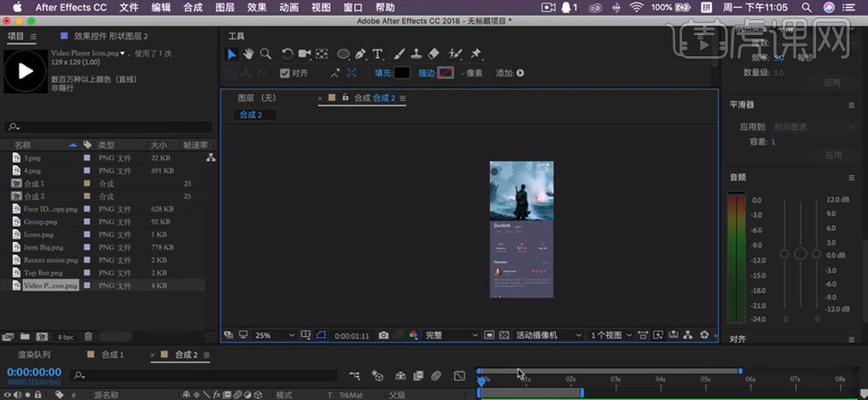Open the 完整 resolution dropdown
The image size is (868, 400).
451,335
